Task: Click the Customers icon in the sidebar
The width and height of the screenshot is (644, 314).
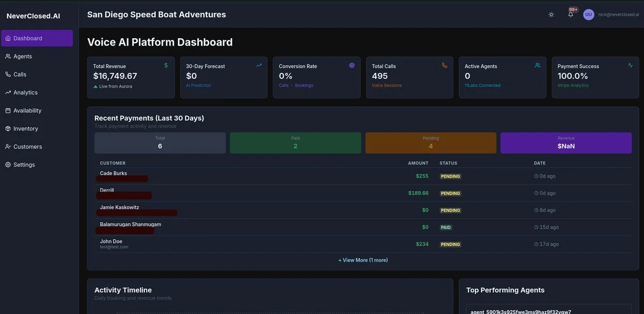Action: point(8,146)
